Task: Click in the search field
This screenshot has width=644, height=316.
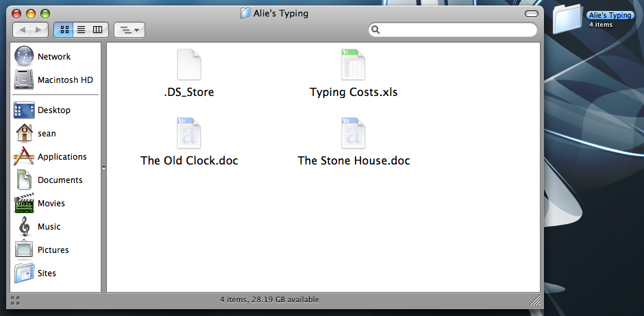Action: tap(453, 29)
